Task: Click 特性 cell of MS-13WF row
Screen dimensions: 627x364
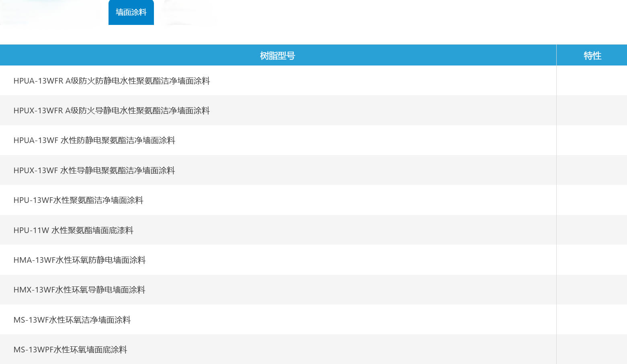Action: [592, 320]
